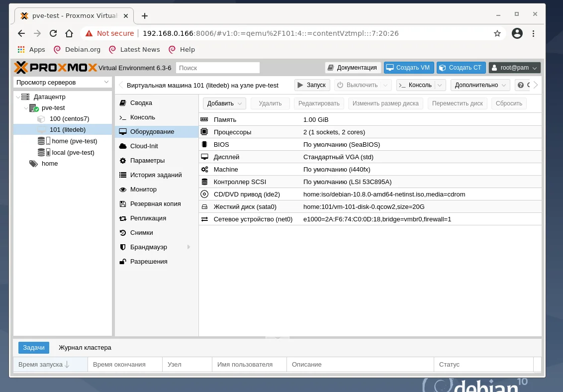Click the Документация button in the header
This screenshot has width=563, height=392.
coord(353,67)
